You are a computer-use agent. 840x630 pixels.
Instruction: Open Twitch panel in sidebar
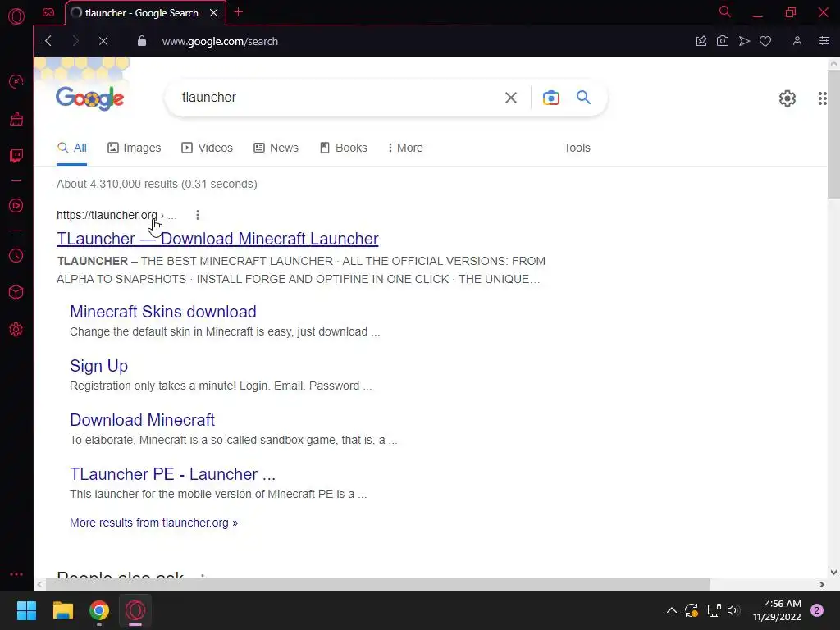(16, 156)
